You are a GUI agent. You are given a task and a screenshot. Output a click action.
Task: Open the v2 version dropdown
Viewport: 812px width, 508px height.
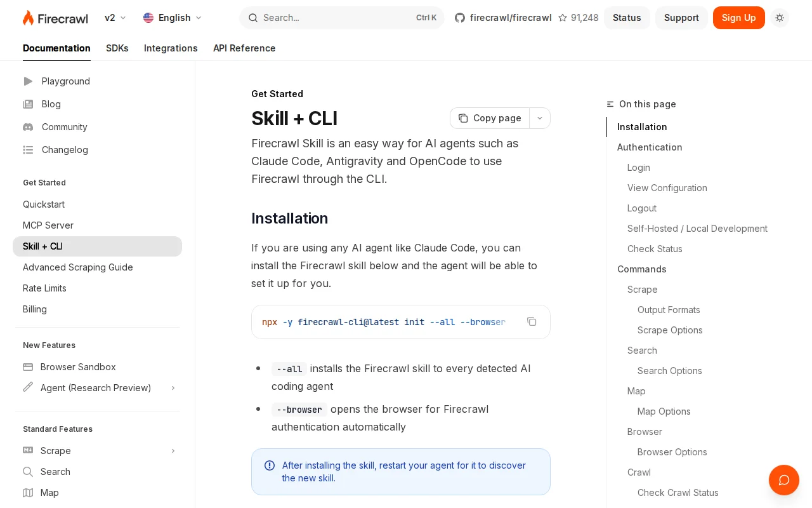(x=115, y=18)
